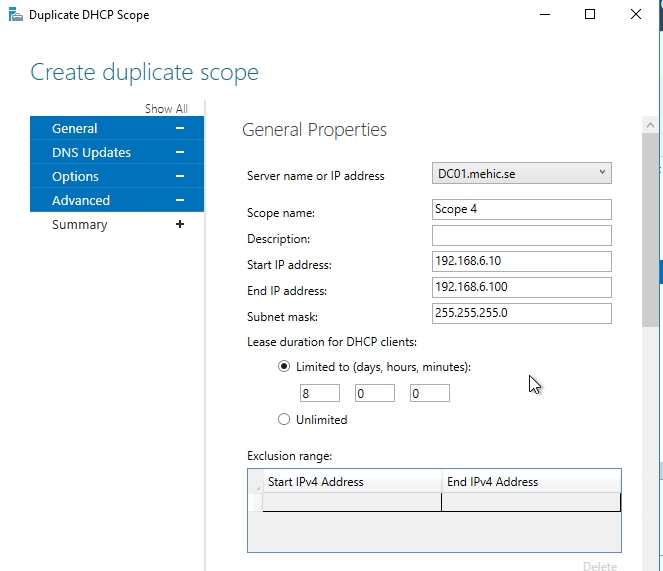Click the Delete exclusion range button
The height and width of the screenshot is (571, 663).
coord(599,566)
